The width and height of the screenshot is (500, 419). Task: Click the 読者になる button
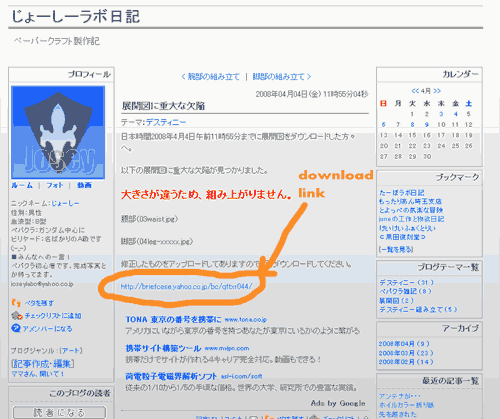tap(59, 412)
